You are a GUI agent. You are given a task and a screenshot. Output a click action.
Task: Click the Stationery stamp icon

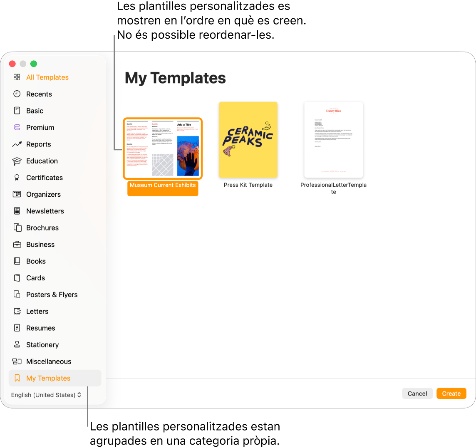point(17,344)
